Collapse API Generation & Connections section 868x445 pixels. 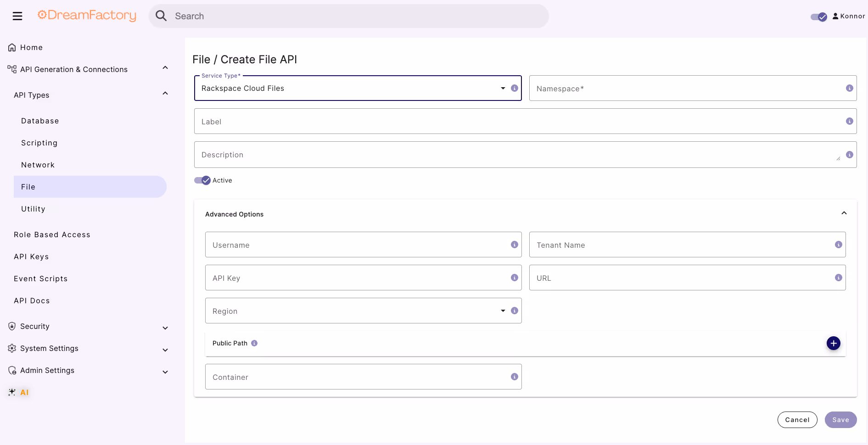pyautogui.click(x=165, y=68)
